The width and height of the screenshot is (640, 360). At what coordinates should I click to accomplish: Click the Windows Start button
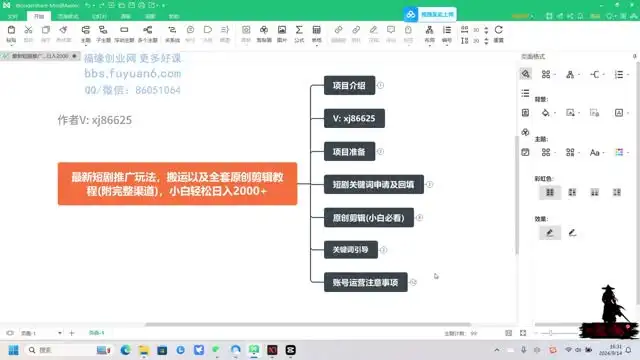click(x=13, y=350)
